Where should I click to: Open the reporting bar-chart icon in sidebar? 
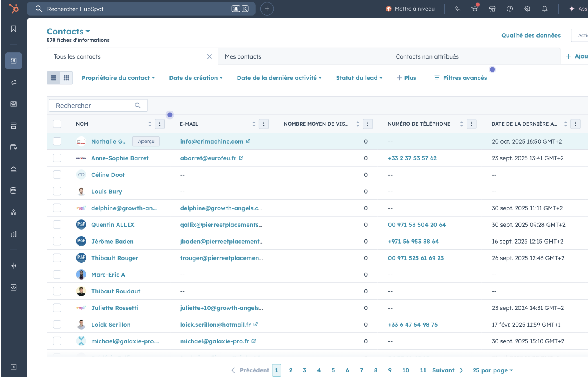pyautogui.click(x=13, y=234)
